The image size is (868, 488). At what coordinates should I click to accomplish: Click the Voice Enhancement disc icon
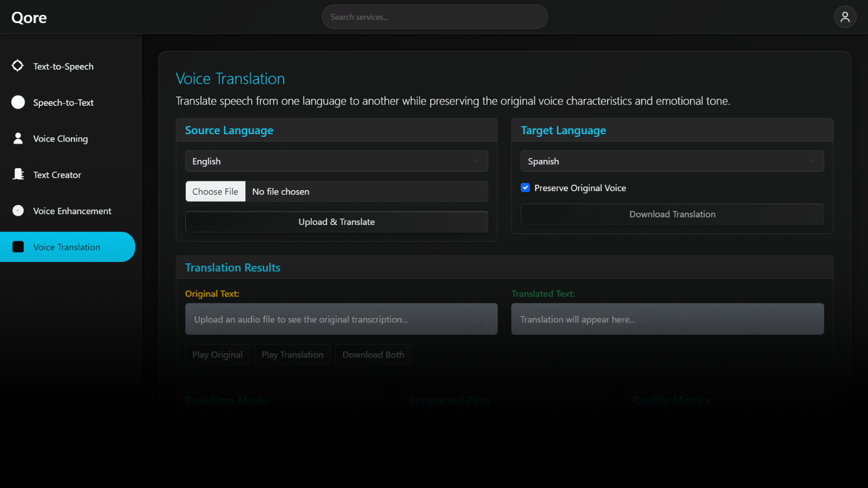tap(18, 211)
